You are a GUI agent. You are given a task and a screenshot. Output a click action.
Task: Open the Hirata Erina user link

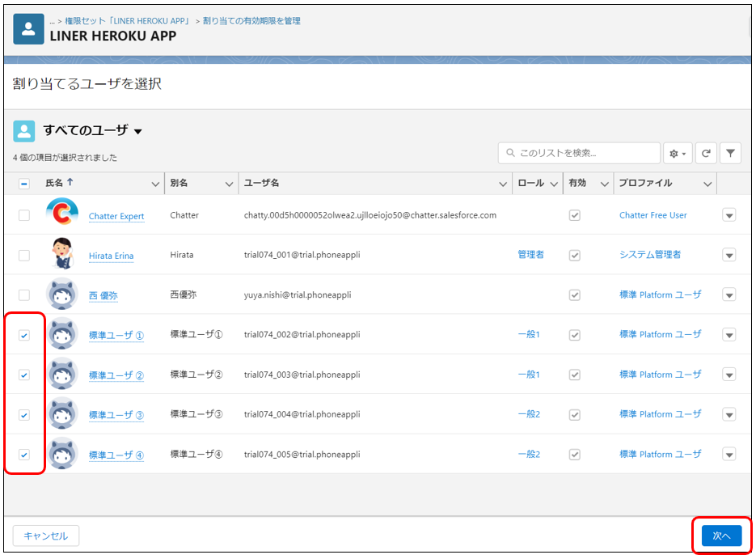(x=111, y=256)
